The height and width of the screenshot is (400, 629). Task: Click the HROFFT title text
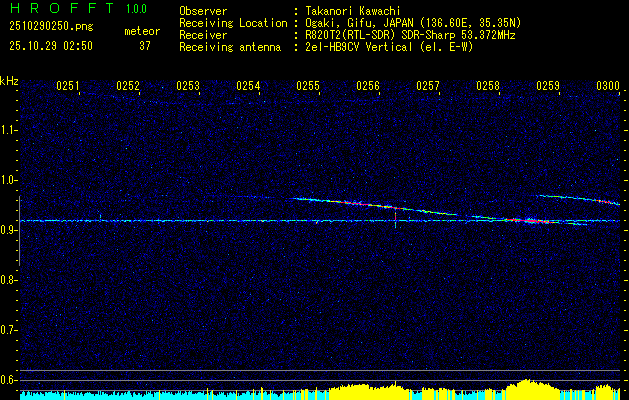pos(64,8)
